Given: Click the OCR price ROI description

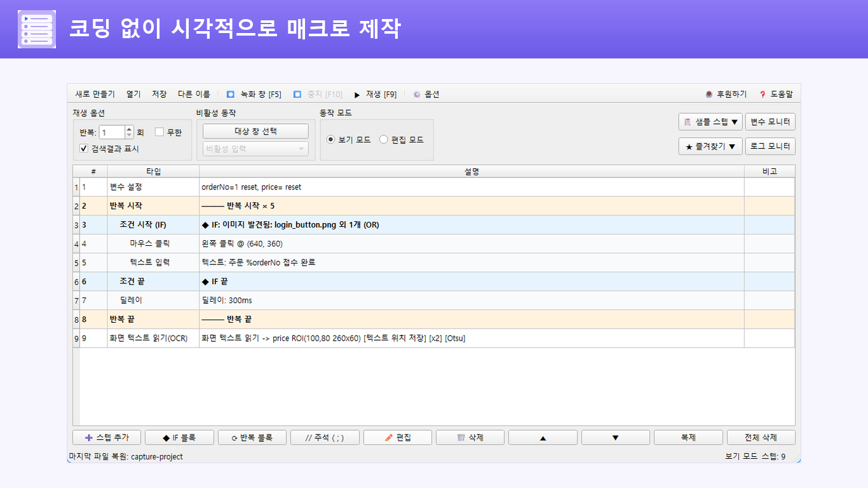Looking at the screenshot, I should [x=334, y=338].
